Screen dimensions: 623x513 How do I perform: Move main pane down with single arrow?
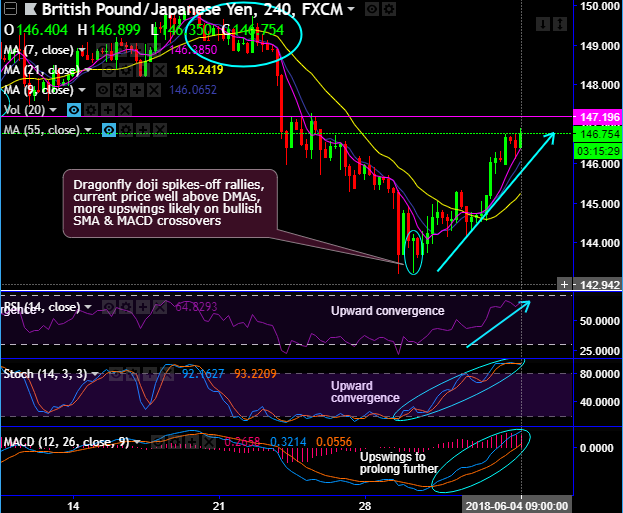pyautogui.click(x=543, y=25)
